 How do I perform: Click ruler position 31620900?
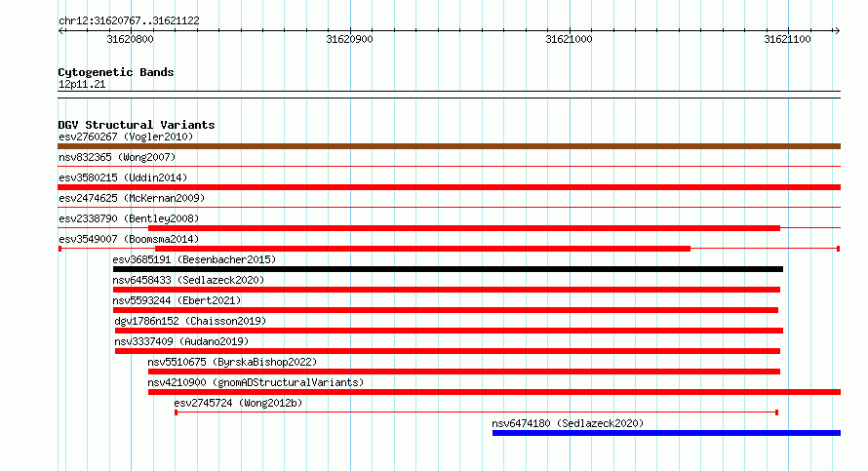coord(349,39)
